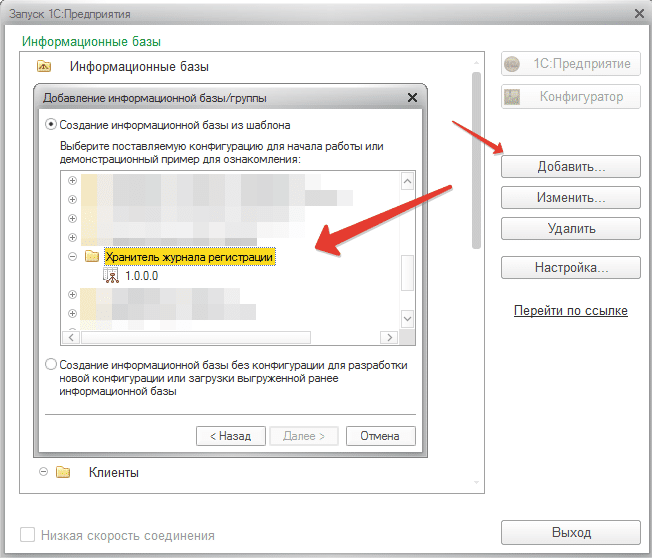Collapse the Хранитель журнала регистрации node
The image size is (652, 558).
point(71,257)
